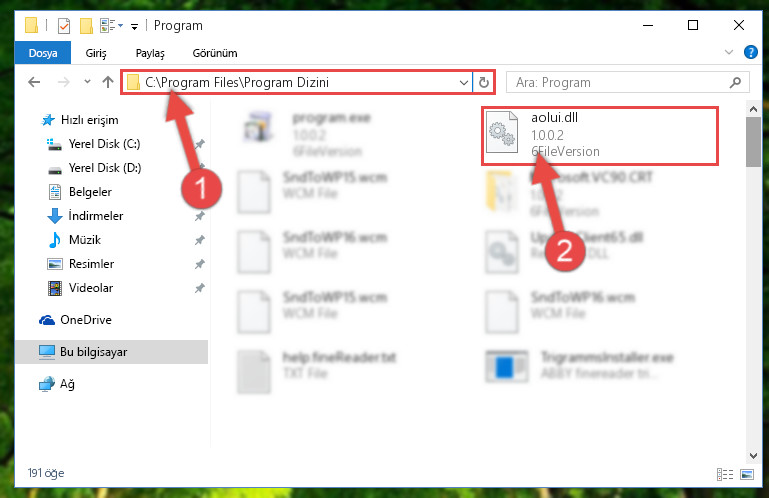The width and height of the screenshot is (769, 498).
Task: Switch to large thumbnails view icon
Action: pos(747,474)
